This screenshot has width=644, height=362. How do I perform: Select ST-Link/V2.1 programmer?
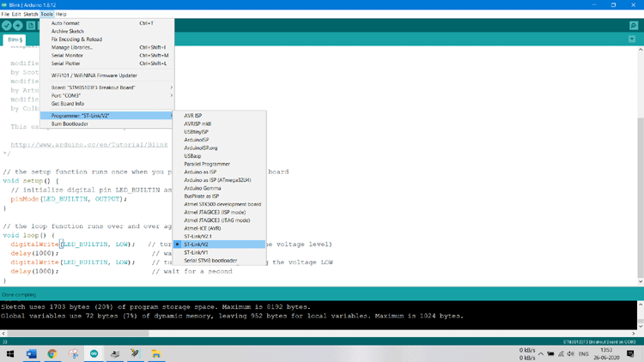coord(219,237)
